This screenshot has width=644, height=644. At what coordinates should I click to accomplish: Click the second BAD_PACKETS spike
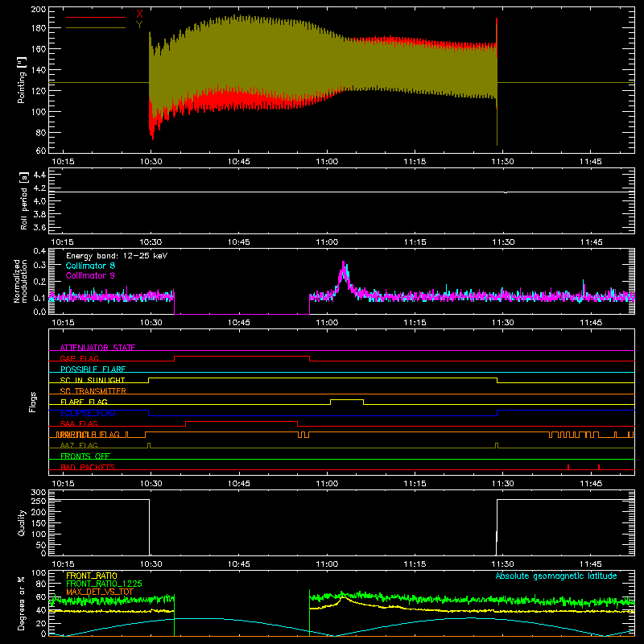click(599, 467)
